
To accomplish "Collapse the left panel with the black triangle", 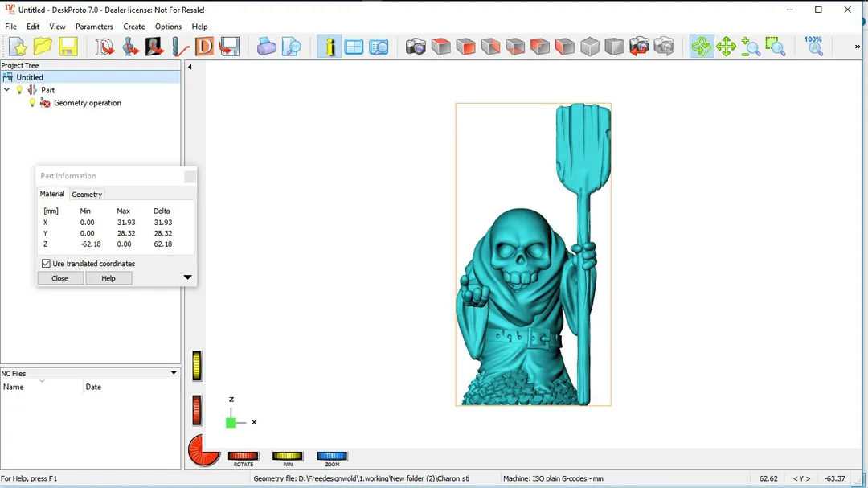I will click(x=190, y=67).
